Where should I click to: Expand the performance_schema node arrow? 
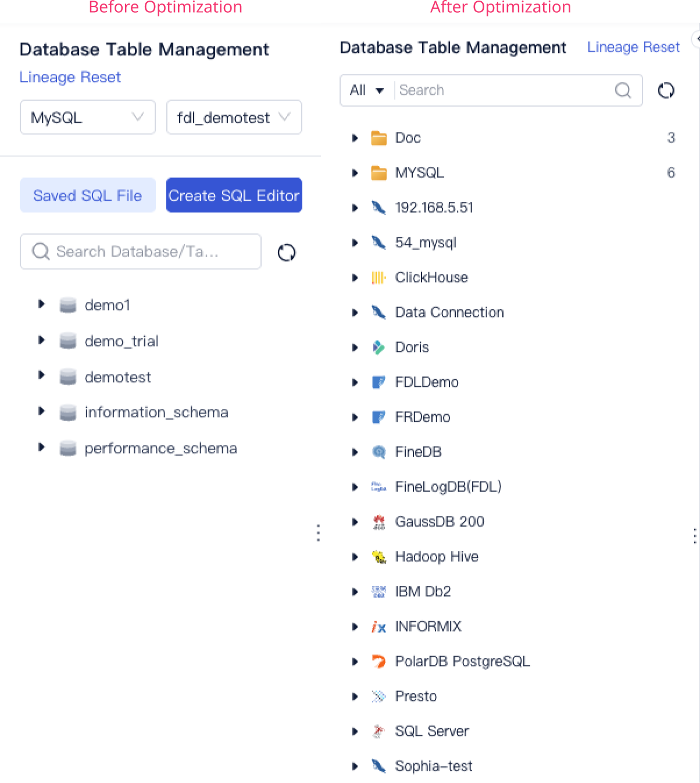click(x=41, y=447)
